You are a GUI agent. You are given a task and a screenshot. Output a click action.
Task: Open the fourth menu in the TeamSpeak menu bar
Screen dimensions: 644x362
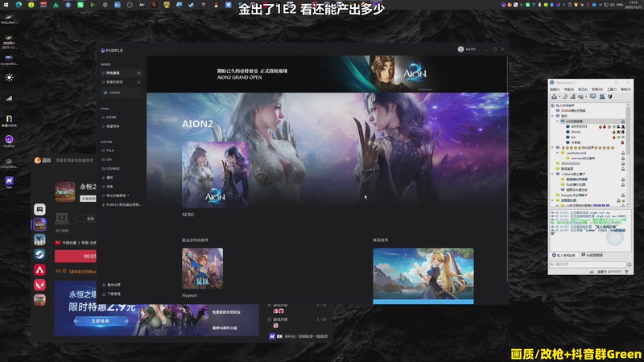(x=597, y=89)
